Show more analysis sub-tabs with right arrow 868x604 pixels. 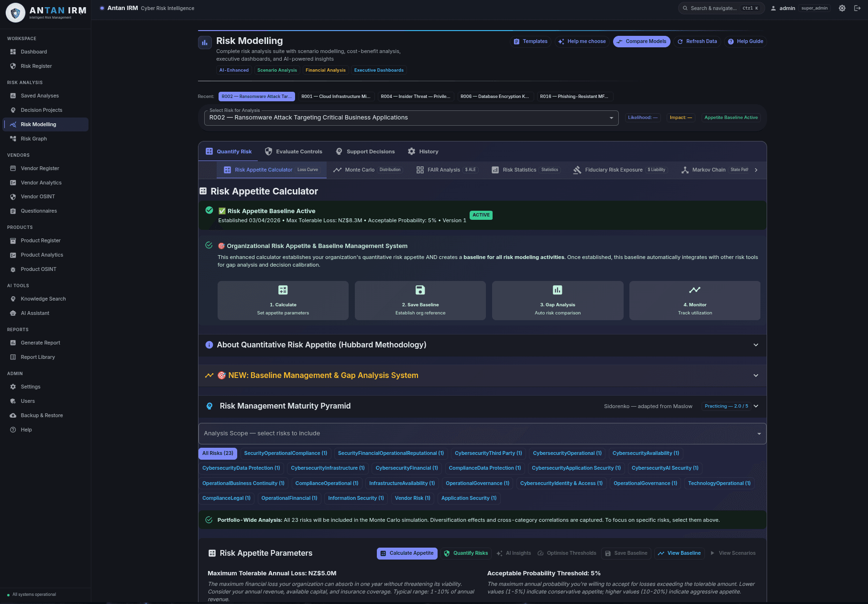tap(756, 170)
